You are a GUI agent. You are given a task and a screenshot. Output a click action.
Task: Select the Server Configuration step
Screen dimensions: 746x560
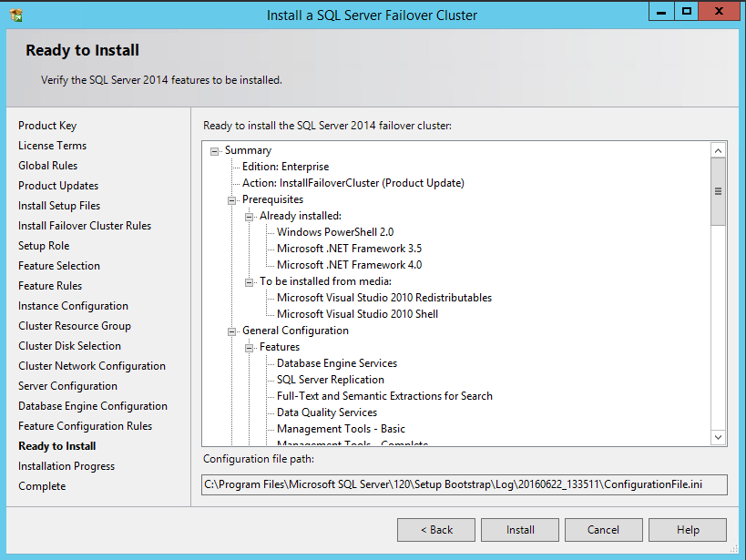tap(67, 386)
